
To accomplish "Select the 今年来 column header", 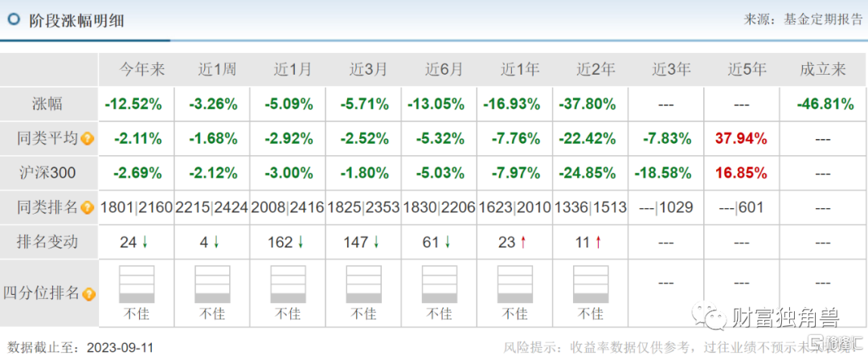I will pyautogui.click(x=143, y=70).
